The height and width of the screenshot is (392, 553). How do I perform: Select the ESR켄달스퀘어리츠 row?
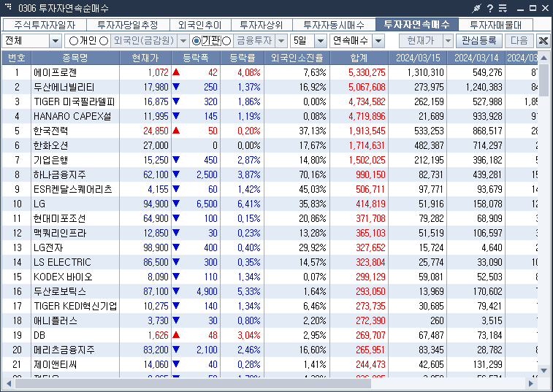[x=270, y=189]
